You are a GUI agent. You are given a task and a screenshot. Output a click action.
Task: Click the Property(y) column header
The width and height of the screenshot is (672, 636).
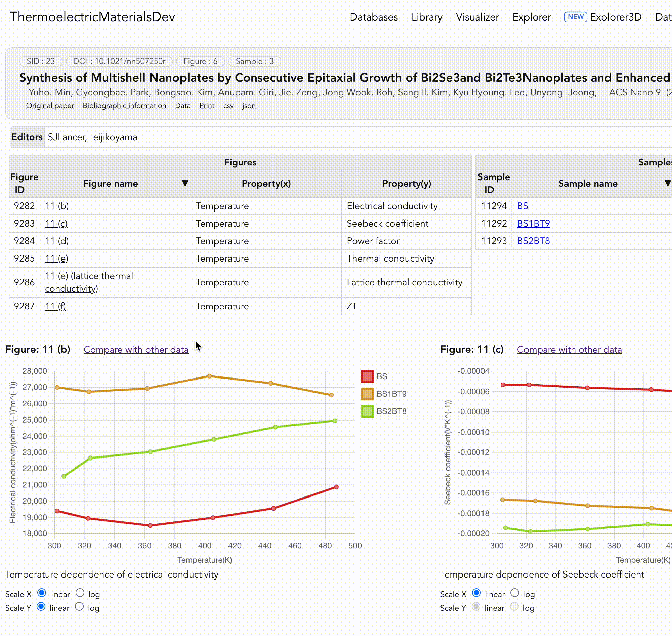click(406, 184)
